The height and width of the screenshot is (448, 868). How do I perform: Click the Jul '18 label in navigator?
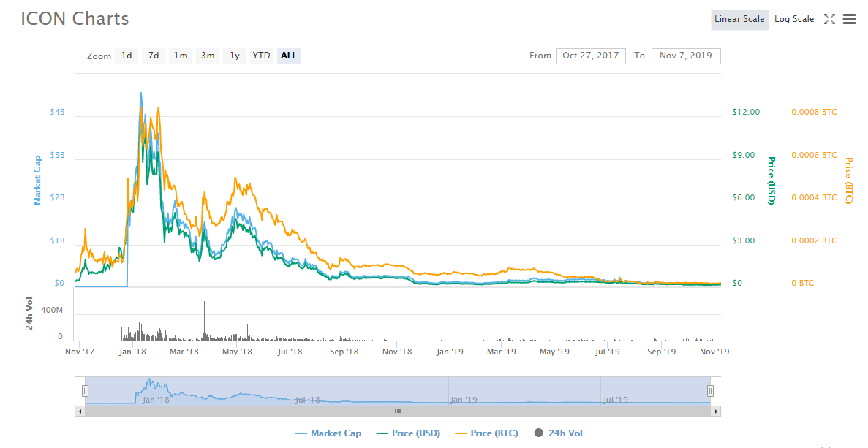coord(307,400)
